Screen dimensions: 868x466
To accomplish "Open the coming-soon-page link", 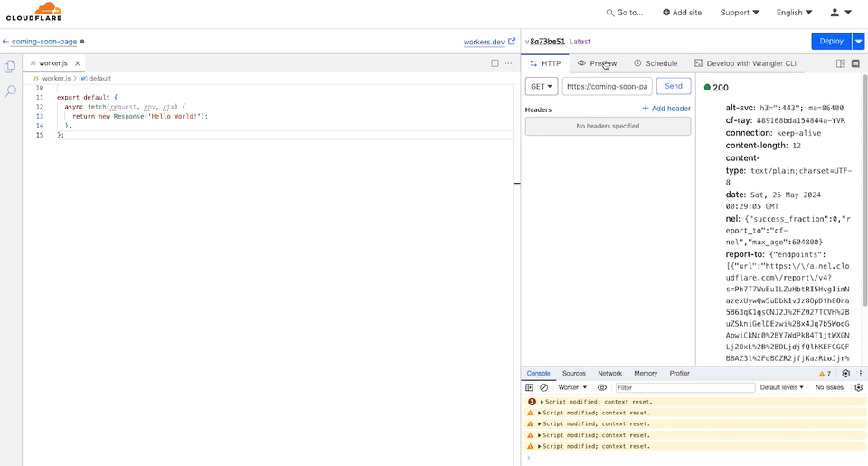I will tap(44, 42).
